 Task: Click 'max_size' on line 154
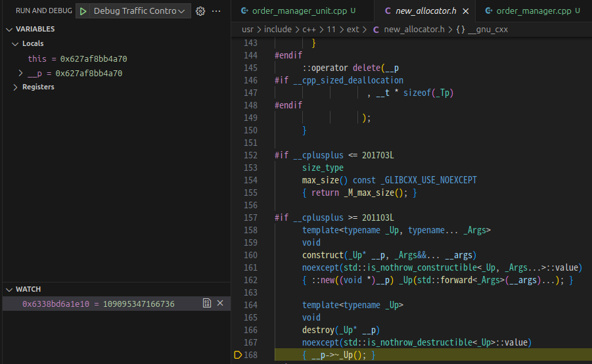[321, 180]
